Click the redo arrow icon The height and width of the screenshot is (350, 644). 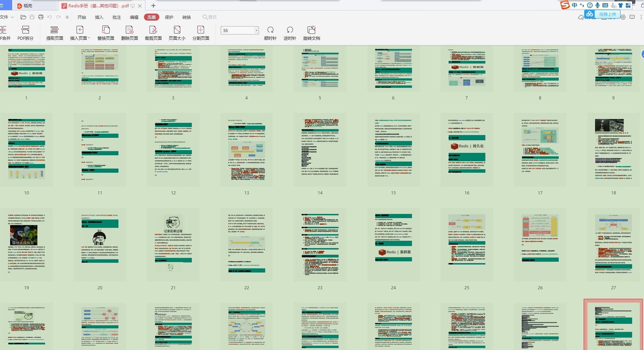click(x=58, y=17)
